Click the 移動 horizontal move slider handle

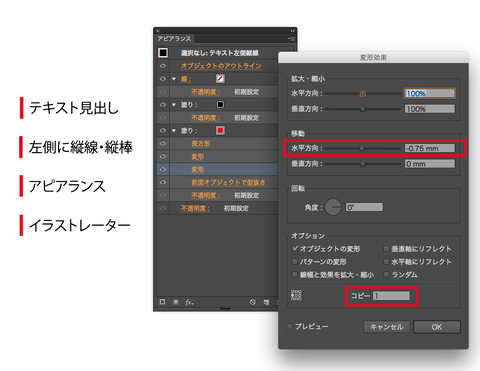tap(362, 148)
